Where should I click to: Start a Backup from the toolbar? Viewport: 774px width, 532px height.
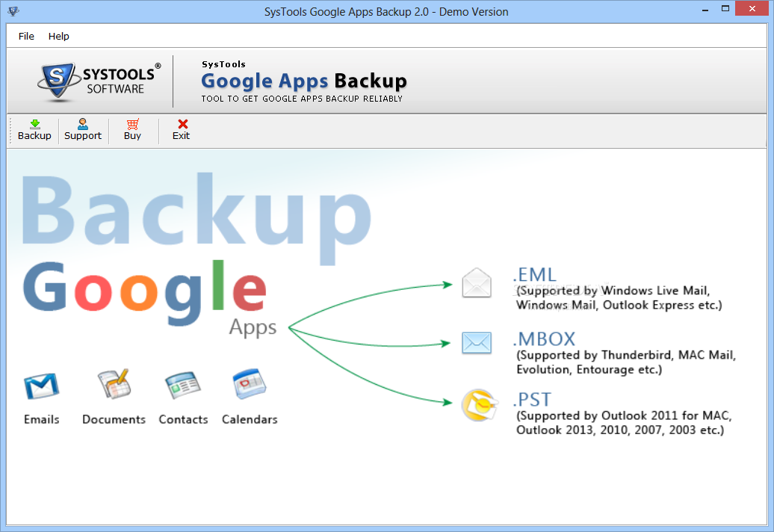click(34, 130)
